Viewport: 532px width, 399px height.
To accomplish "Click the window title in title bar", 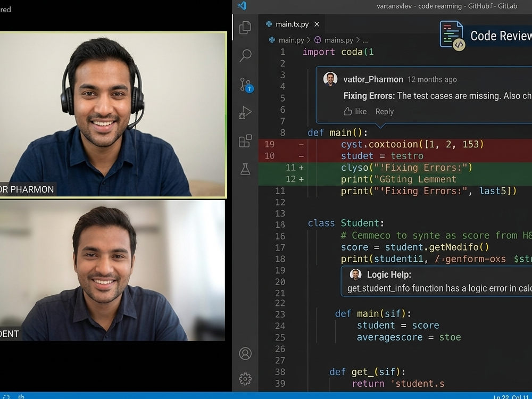I will click(x=447, y=6).
